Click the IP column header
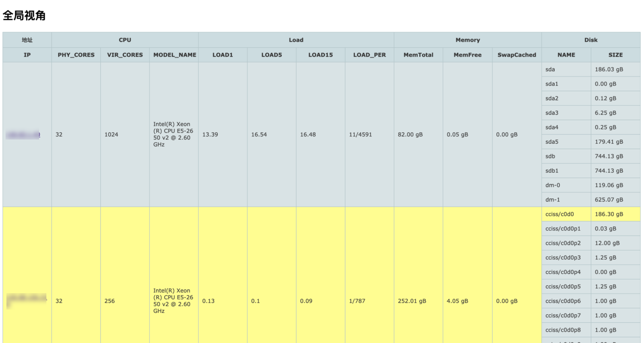 pos(27,55)
